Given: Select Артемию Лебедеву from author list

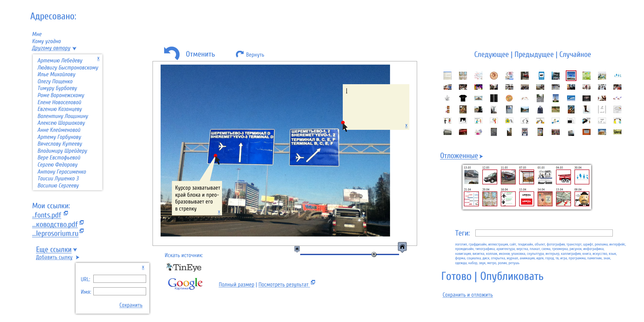Looking at the screenshot, I should click(x=60, y=60).
